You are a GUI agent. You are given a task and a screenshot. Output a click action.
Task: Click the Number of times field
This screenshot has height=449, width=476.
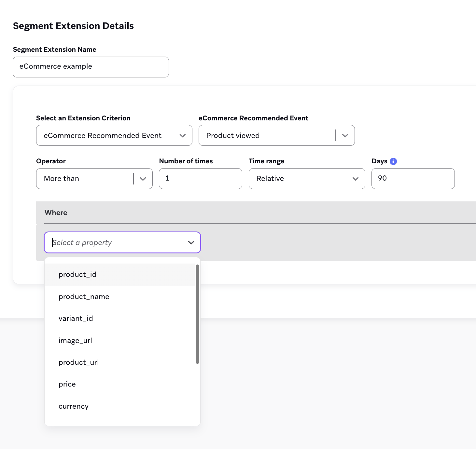[x=200, y=178]
